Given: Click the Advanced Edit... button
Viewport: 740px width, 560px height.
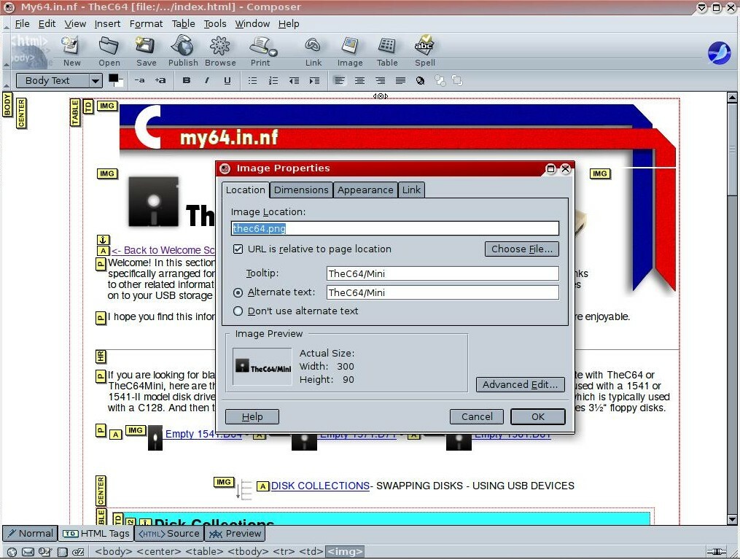Looking at the screenshot, I should 520,384.
